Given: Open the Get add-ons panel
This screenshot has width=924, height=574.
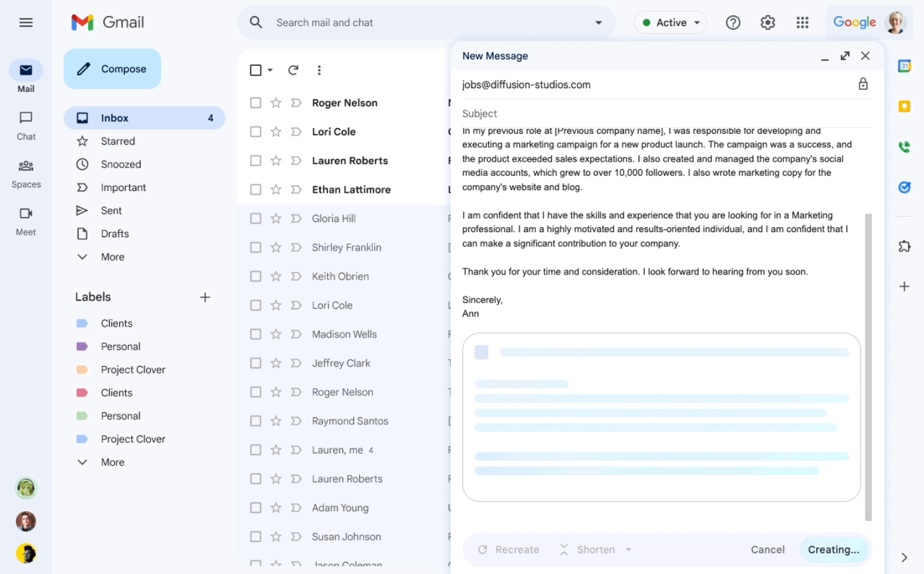Looking at the screenshot, I should click(905, 246).
